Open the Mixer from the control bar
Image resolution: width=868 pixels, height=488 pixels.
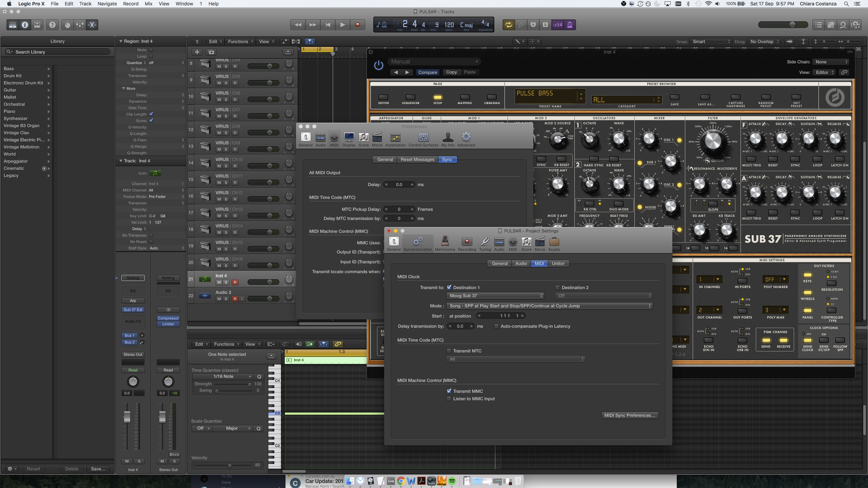tap(80, 25)
